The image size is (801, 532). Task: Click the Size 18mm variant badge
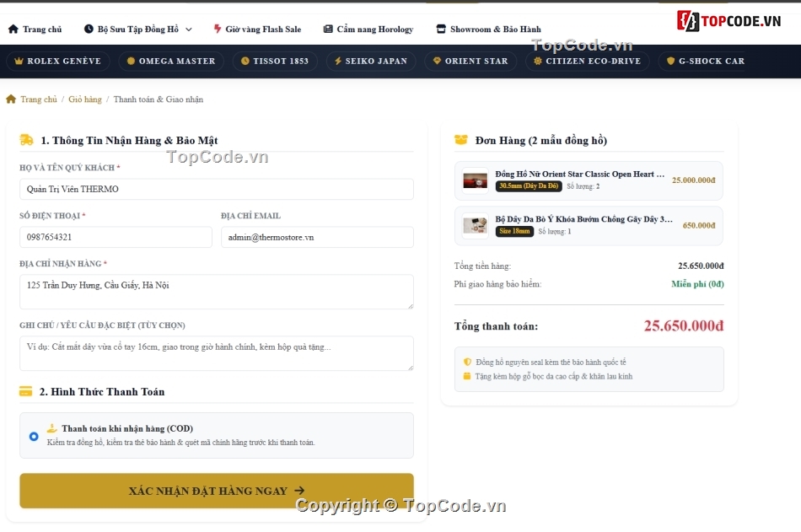[514, 232]
